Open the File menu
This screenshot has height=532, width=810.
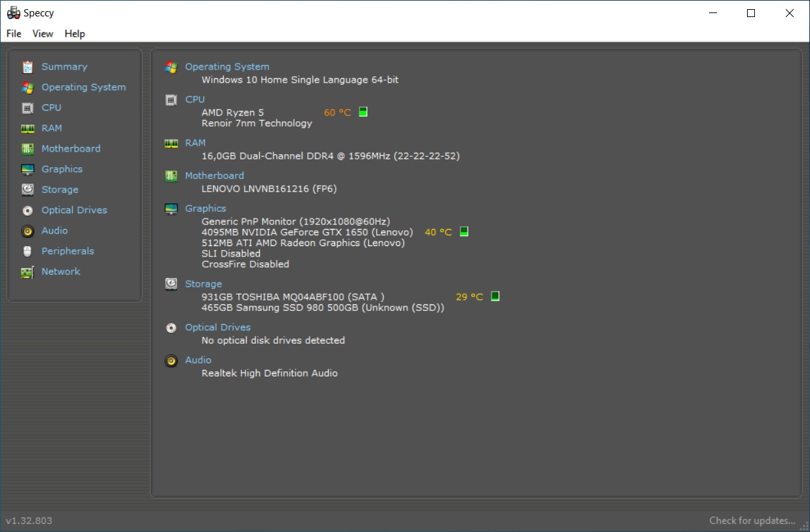tap(14, 33)
